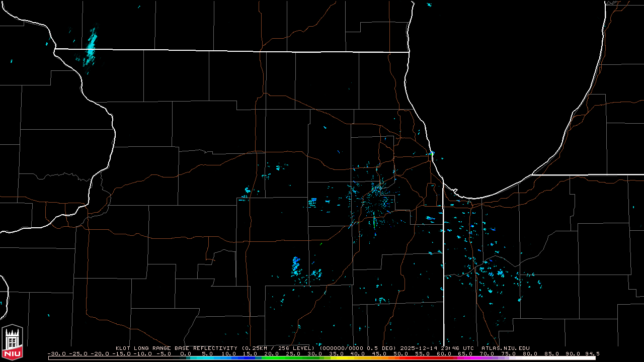The width and height of the screenshot is (644, 362).
Task: Select the 20.0 label on the reflectivity scale
Action: [x=272, y=353]
